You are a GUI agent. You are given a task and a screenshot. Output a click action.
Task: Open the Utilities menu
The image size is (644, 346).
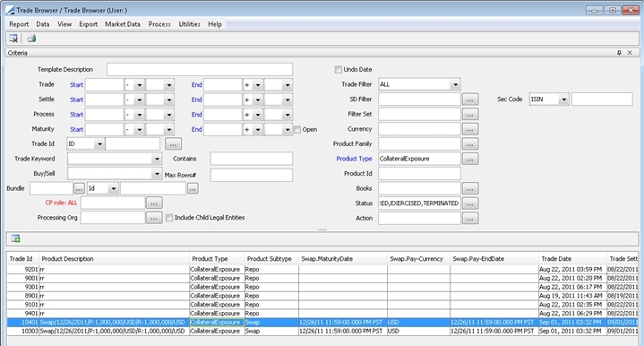(189, 24)
